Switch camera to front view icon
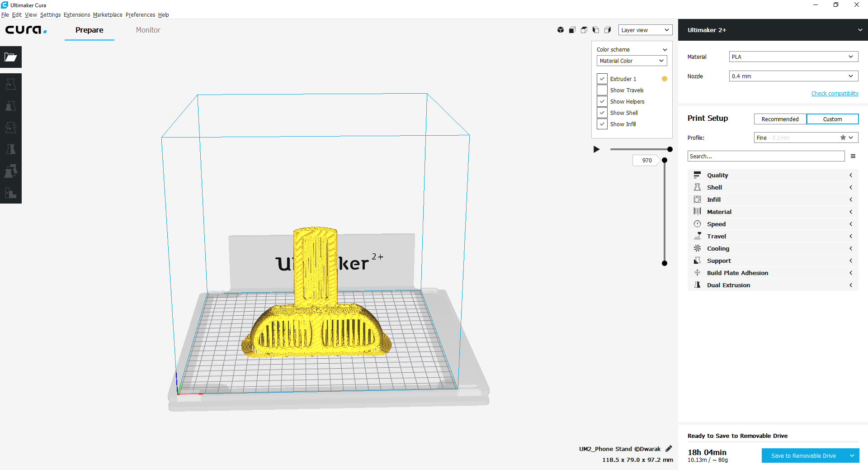Viewport: 868px width, 470px height. click(572, 30)
